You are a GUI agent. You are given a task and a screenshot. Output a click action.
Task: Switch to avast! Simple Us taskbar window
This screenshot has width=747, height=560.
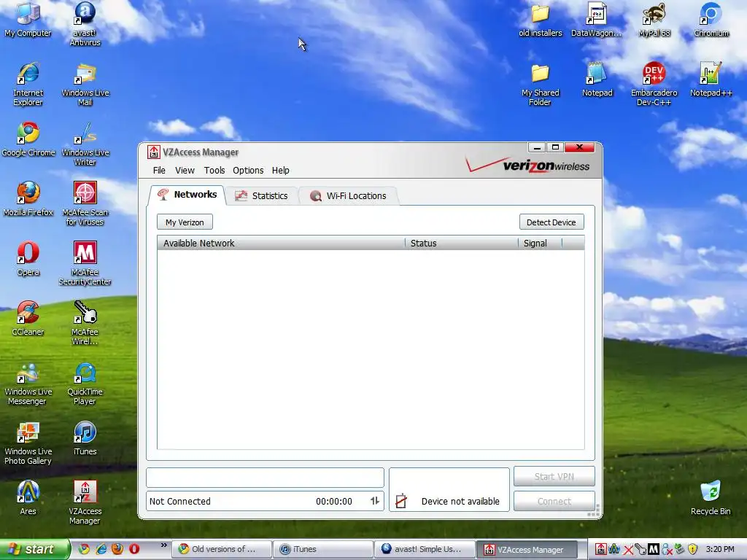click(x=425, y=550)
